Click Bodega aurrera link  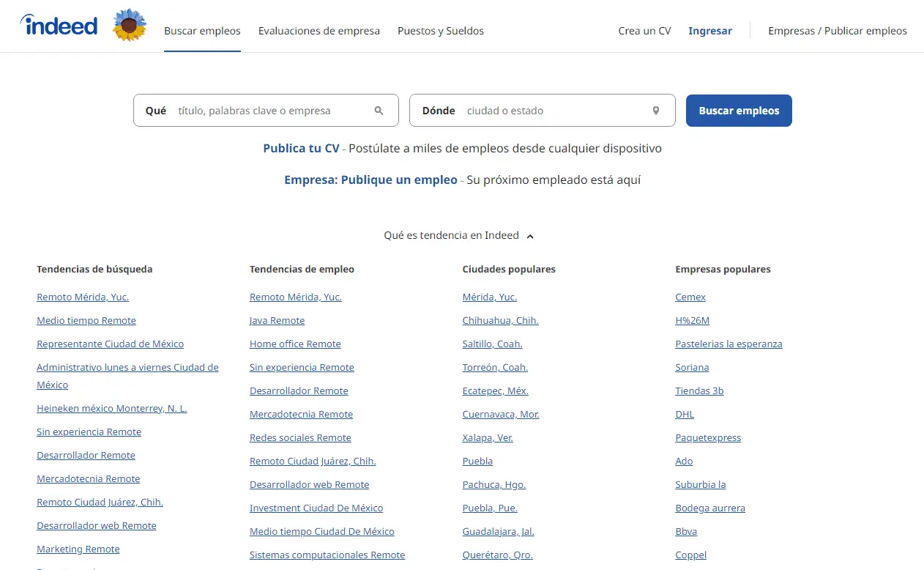(710, 508)
